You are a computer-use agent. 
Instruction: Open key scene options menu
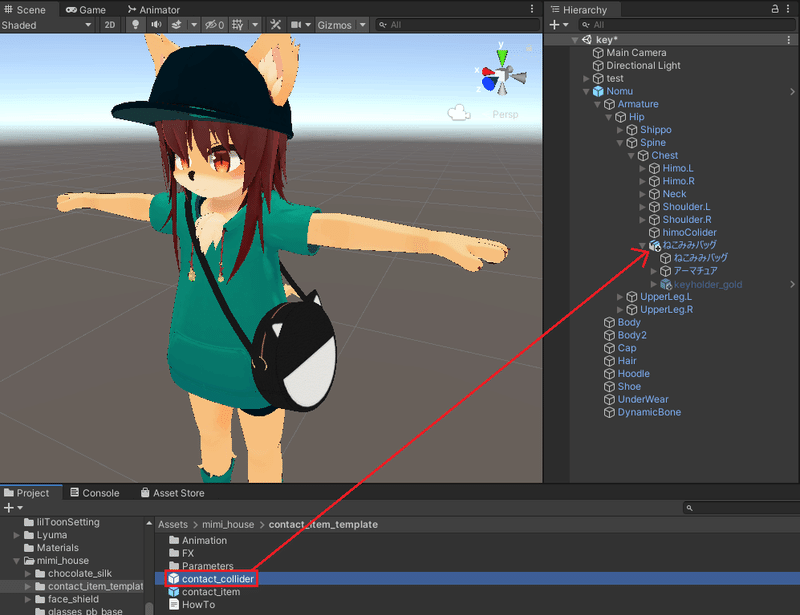[789, 39]
